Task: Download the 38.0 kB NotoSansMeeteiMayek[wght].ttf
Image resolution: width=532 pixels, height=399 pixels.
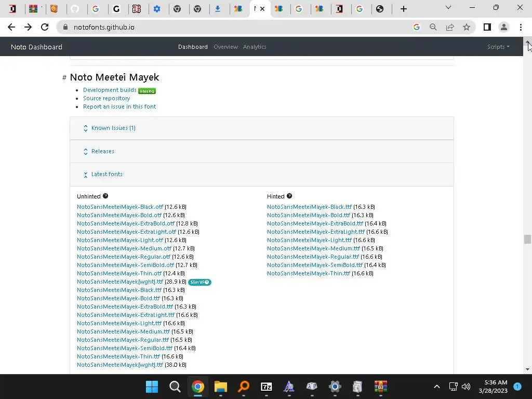Action: coord(120,365)
